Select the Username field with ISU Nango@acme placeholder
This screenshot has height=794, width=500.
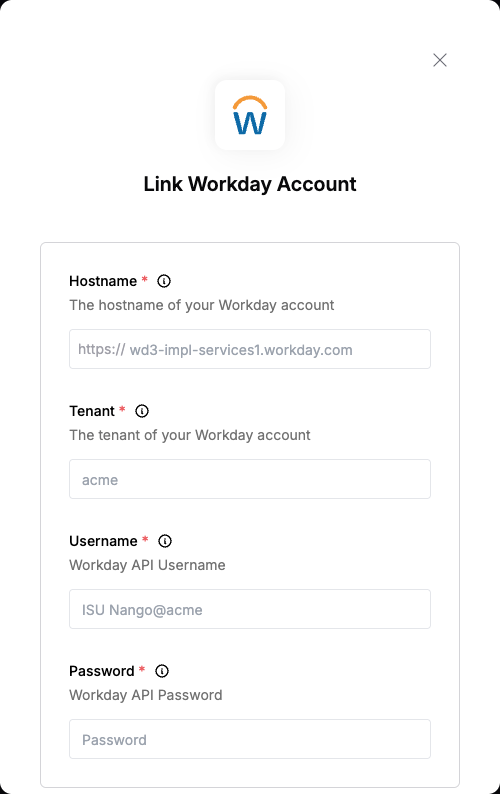pyautogui.click(x=250, y=609)
